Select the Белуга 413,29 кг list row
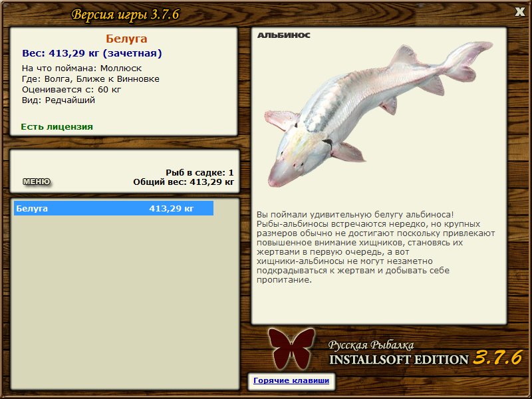This screenshot has height=399, width=532. tap(114, 208)
